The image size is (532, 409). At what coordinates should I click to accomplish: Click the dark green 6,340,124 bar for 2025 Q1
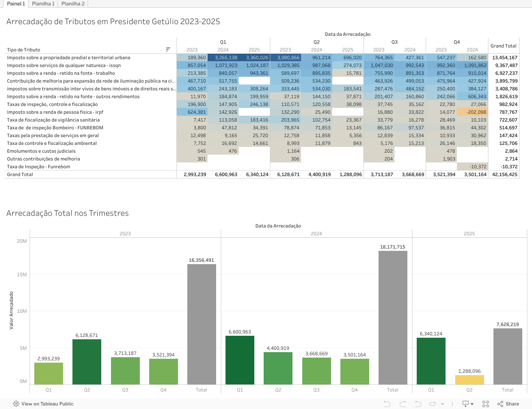pyautogui.click(x=431, y=361)
